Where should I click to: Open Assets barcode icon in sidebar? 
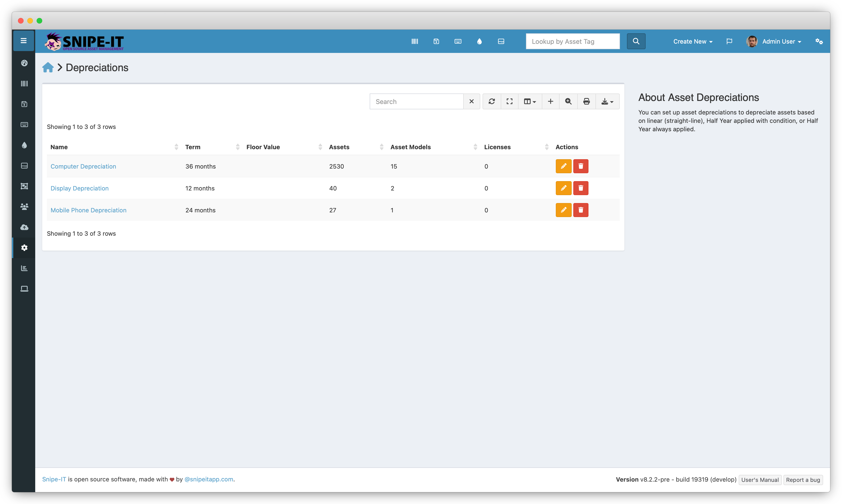(x=24, y=83)
